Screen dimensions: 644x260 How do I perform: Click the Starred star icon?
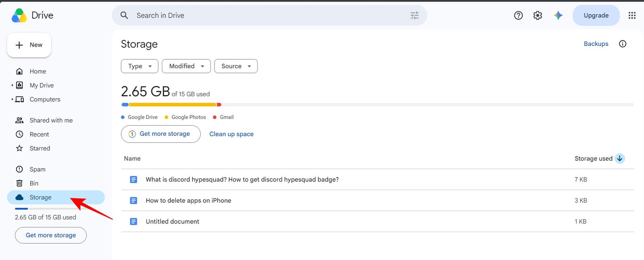19,148
